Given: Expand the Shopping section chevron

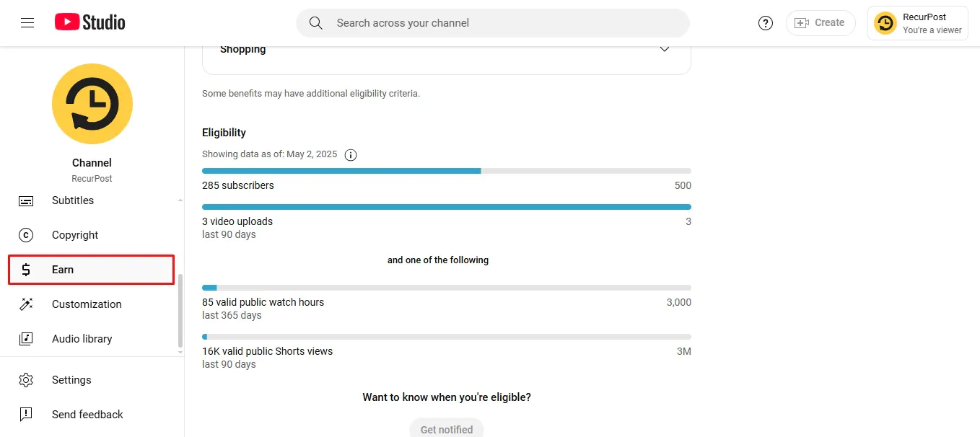Looking at the screenshot, I should tap(665, 49).
